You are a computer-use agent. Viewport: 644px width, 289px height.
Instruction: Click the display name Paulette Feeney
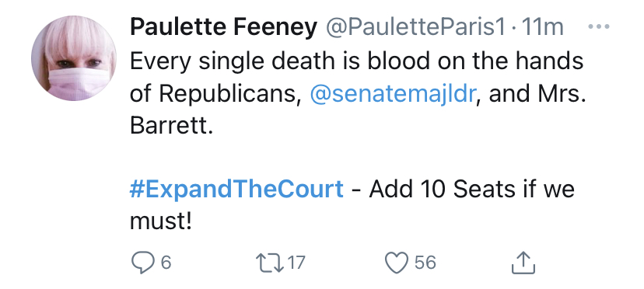point(223,27)
